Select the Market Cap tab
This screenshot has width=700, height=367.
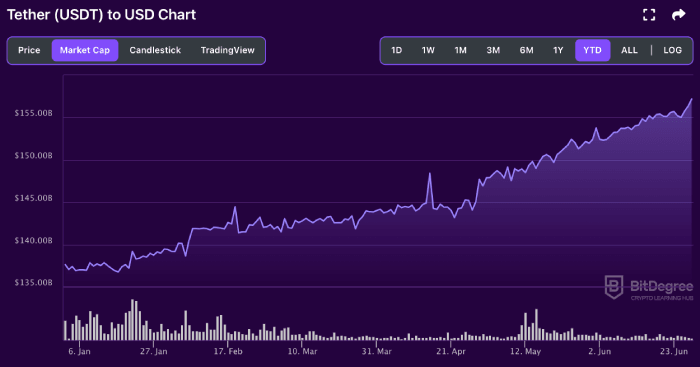click(x=85, y=50)
